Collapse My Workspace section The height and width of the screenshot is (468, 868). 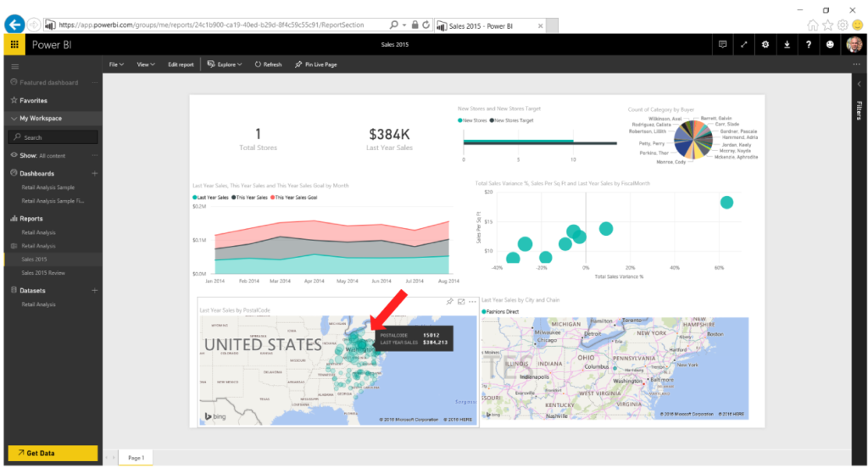[14, 119]
